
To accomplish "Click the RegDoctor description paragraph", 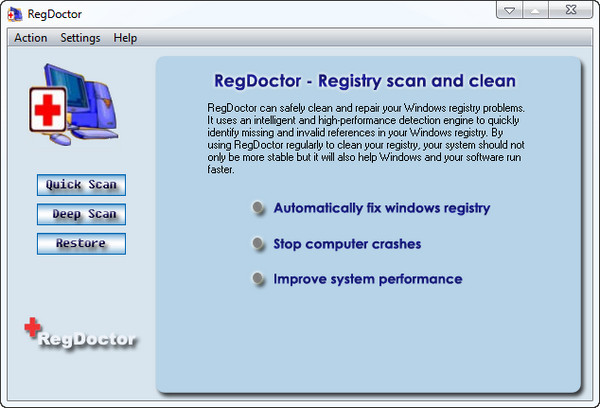I will [x=368, y=137].
